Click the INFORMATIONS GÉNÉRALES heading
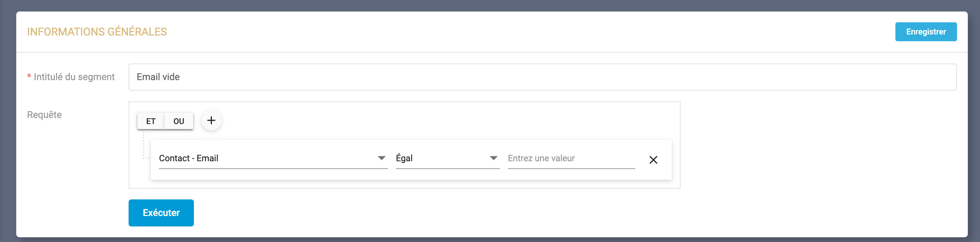The height and width of the screenshot is (242, 980). [97, 32]
